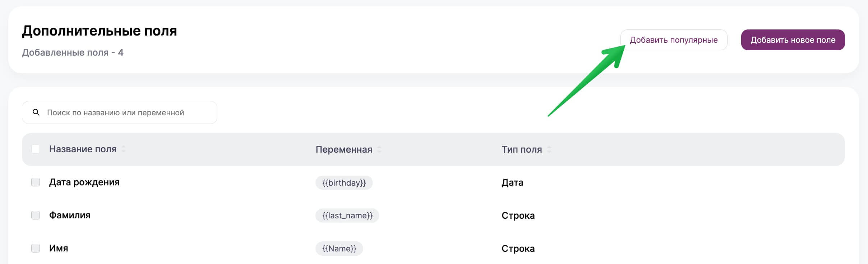Click the {{last_name}} variable chip

pyautogui.click(x=347, y=216)
